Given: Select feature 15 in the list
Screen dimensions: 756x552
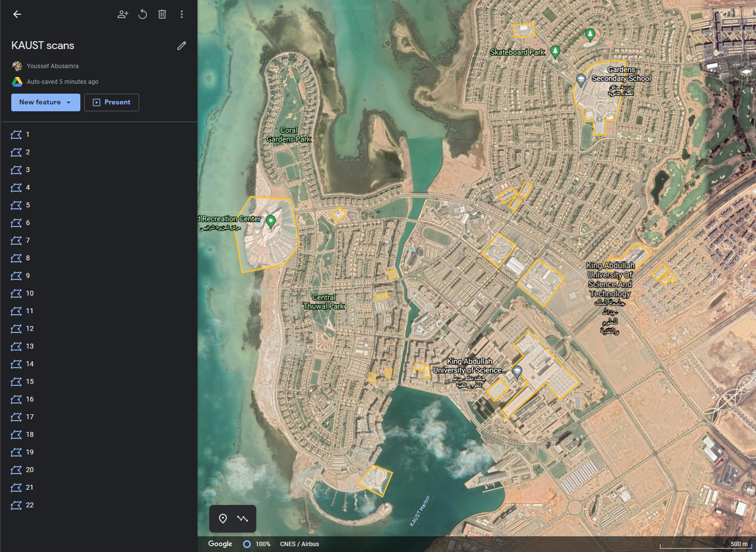Looking at the screenshot, I should click(99, 382).
